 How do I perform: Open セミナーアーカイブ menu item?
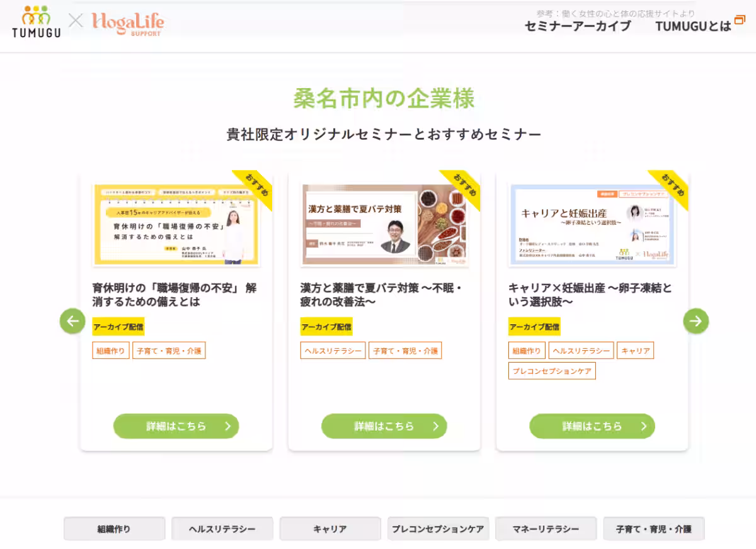click(578, 26)
